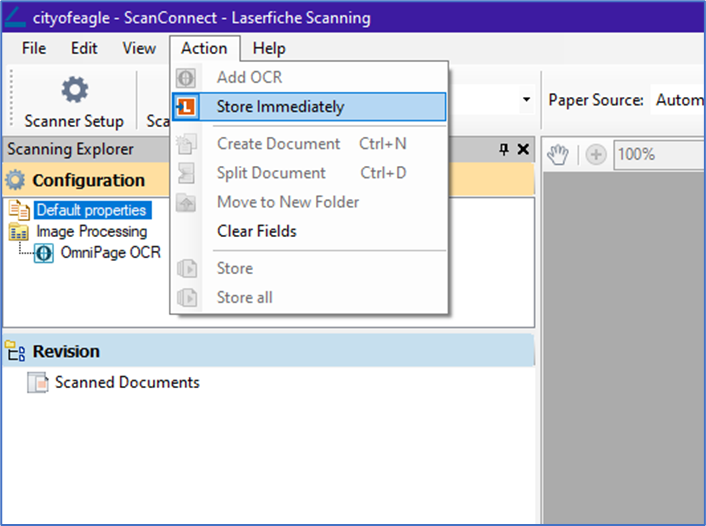The width and height of the screenshot is (706, 526).
Task: Select Split Document Ctrl+D entry
Action: (x=309, y=173)
